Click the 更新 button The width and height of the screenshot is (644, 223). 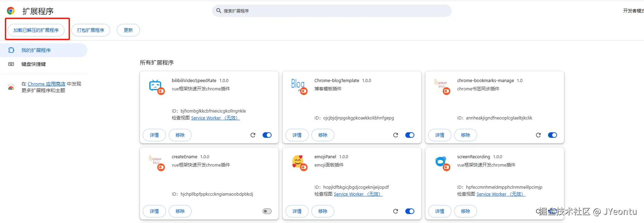click(x=128, y=30)
